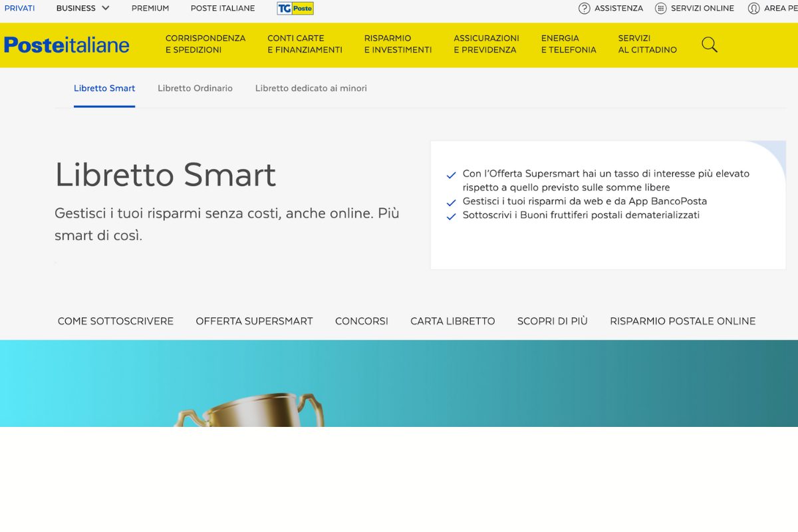Image resolution: width=798 pixels, height=532 pixels.
Task: Open the Risparmio Postale Online section link
Action: pos(682,321)
